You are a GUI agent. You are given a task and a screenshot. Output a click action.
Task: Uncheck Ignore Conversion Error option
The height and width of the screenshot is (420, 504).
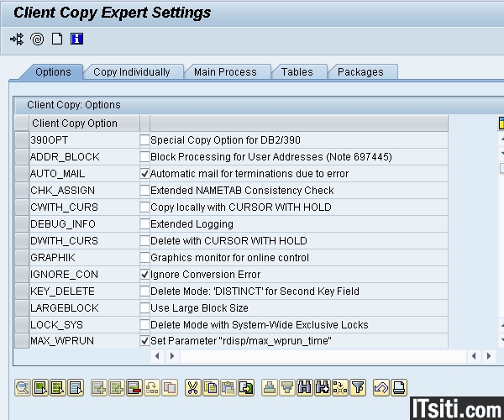144,275
